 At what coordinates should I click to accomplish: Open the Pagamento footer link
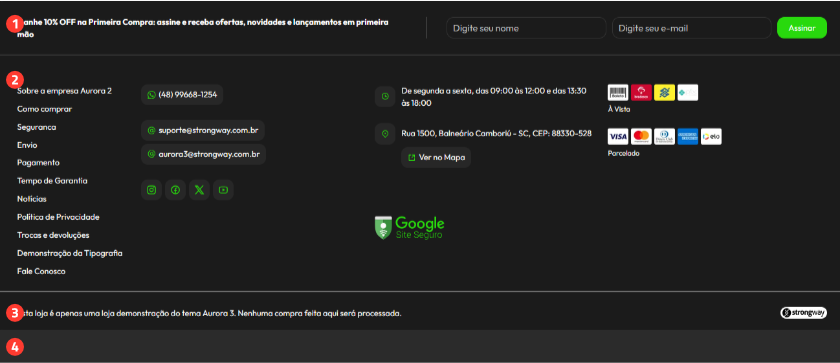pyautogui.click(x=39, y=163)
